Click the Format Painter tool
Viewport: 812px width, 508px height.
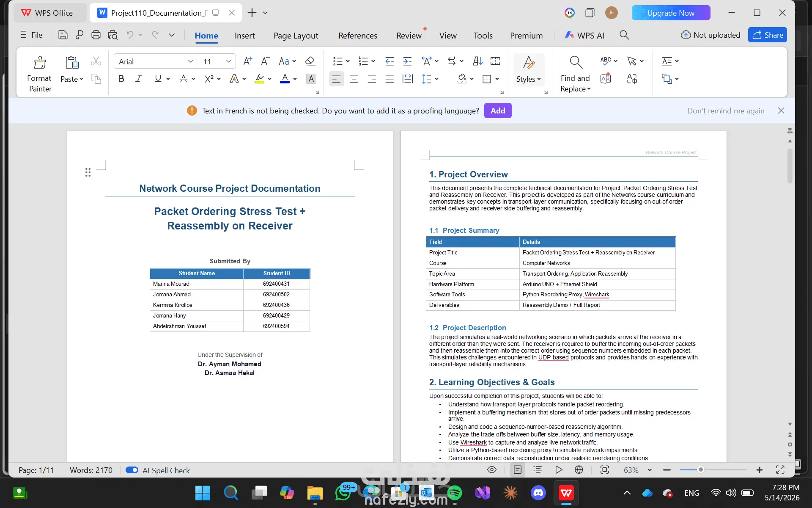pos(40,74)
